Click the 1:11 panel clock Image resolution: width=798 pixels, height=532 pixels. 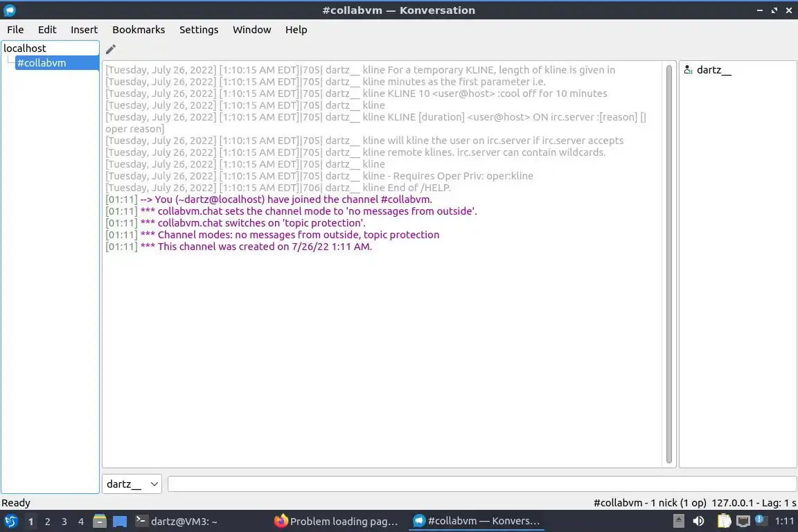[x=784, y=521]
